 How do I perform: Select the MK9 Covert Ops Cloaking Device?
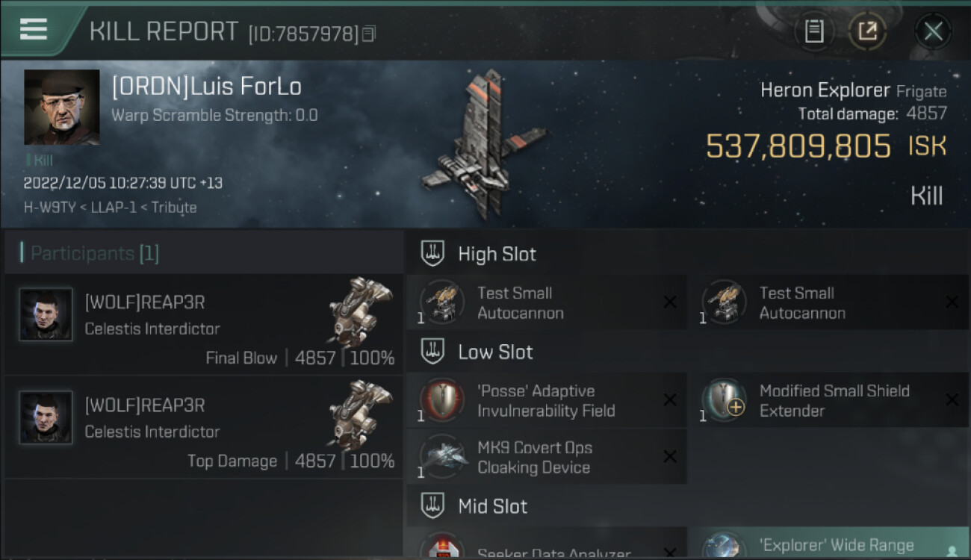[x=546, y=457]
